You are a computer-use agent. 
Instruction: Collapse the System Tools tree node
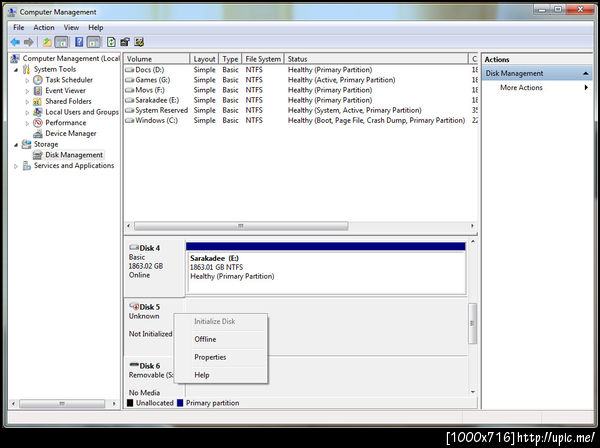(16, 70)
